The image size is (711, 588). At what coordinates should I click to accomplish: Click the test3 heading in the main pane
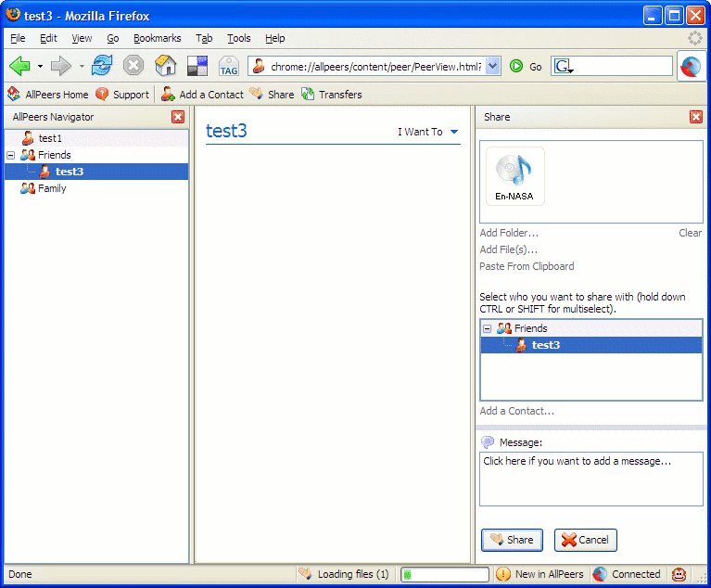[226, 131]
